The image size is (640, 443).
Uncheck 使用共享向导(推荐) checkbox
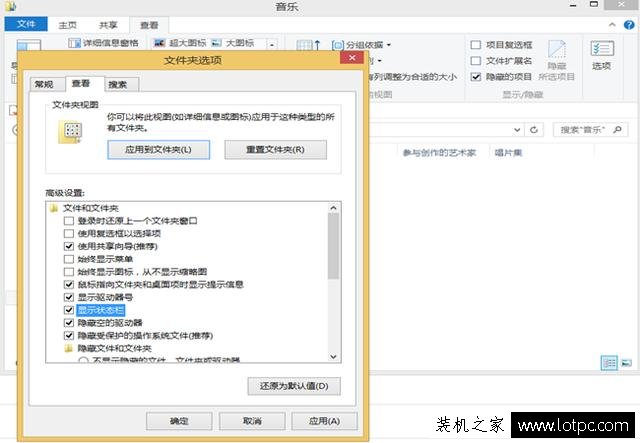tap(69, 246)
